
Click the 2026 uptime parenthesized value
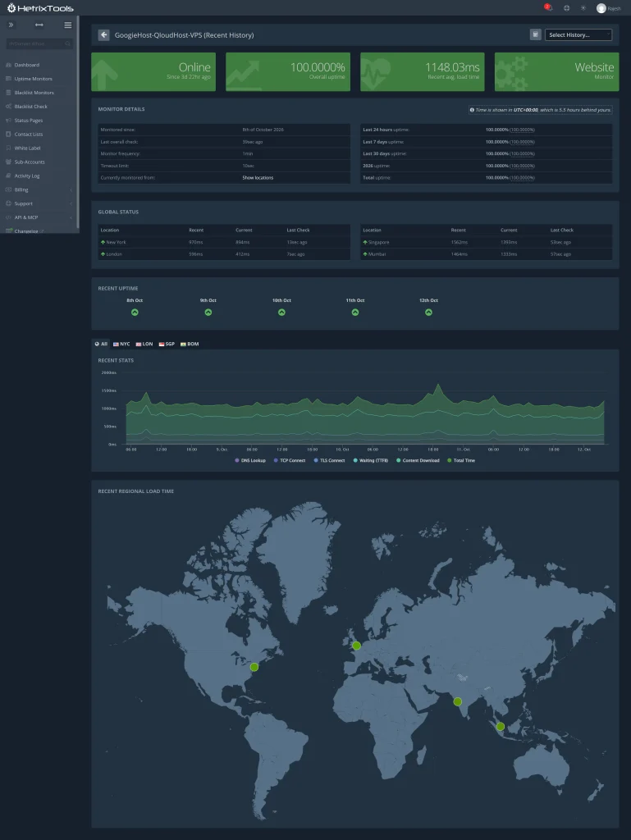522,166
